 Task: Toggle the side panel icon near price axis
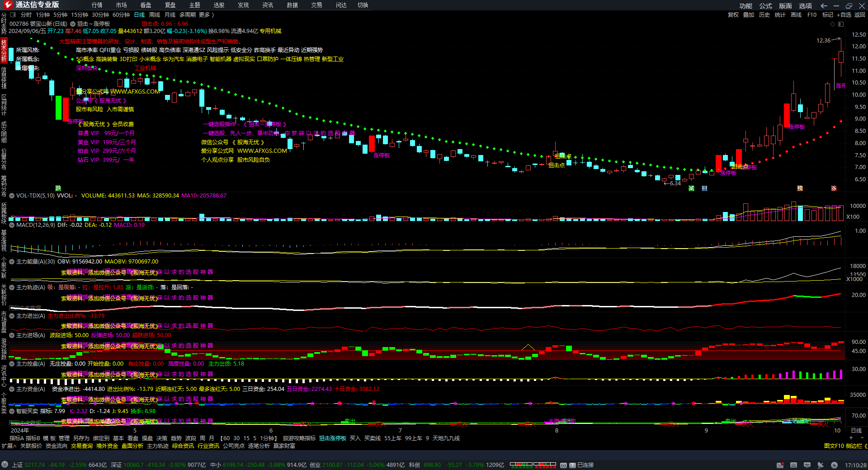(x=840, y=24)
